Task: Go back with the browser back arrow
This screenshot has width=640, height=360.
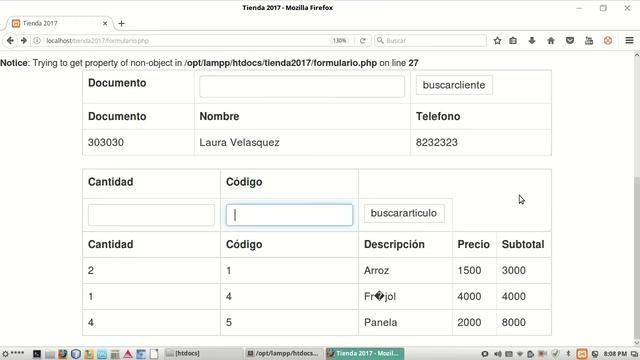Action: click(x=10, y=40)
